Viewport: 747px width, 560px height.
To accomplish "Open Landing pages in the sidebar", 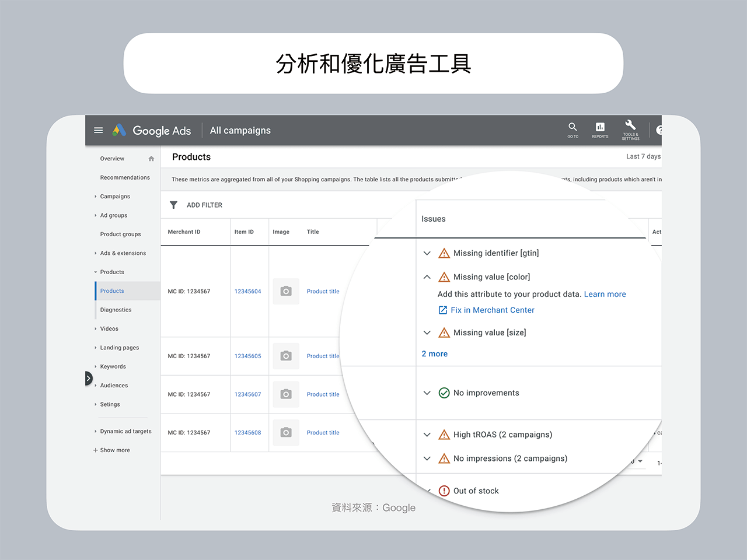I will [x=119, y=348].
